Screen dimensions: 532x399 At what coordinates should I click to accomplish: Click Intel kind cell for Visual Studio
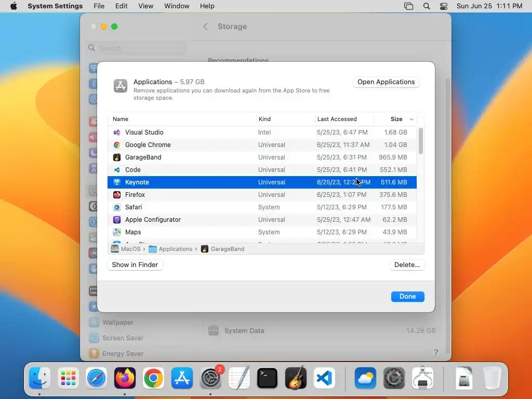click(264, 132)
